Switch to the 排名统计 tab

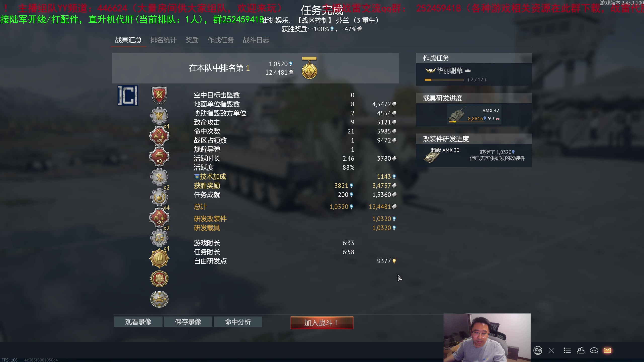click(163, 40)
